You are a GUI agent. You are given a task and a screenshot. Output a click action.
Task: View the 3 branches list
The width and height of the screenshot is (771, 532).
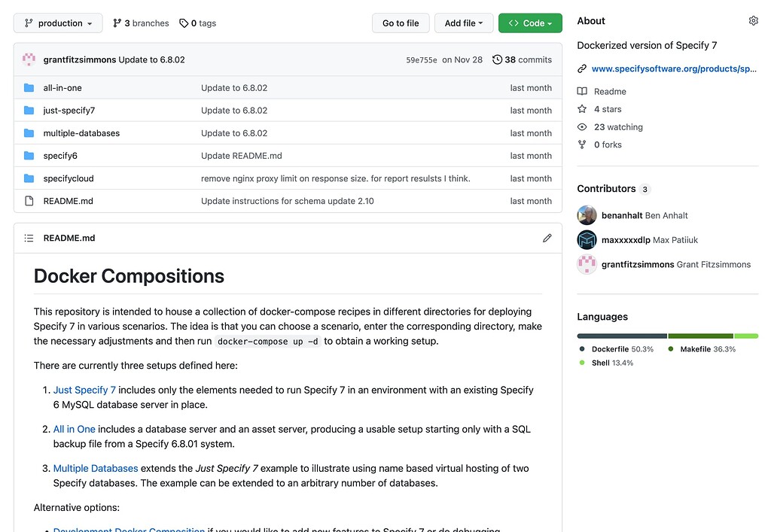pyautogui.click(x=141, y=23)
